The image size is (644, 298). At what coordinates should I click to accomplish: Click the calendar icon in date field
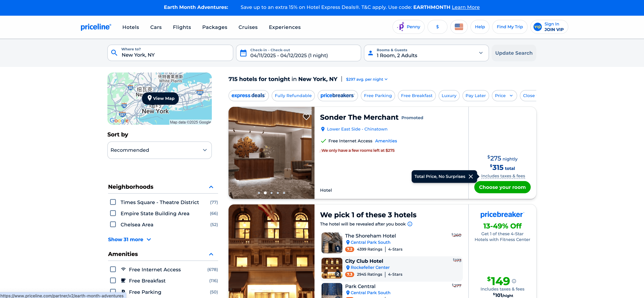(x=243, y=53)
